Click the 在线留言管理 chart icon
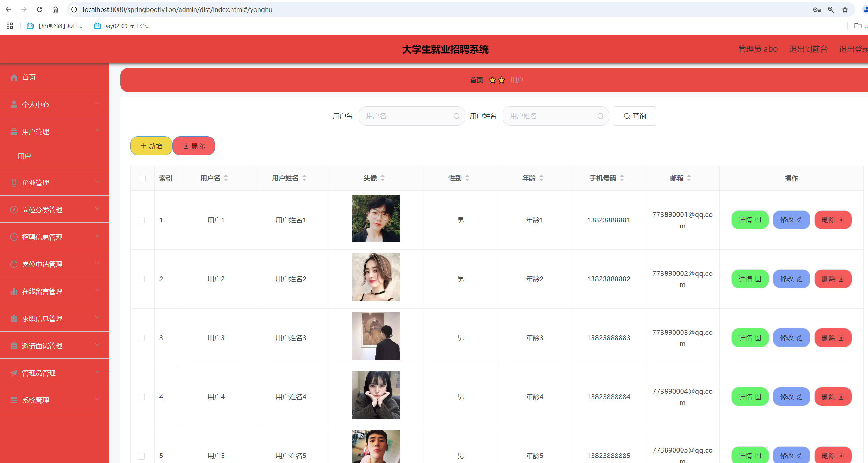868x463 pixels. [x=14, y=291]
